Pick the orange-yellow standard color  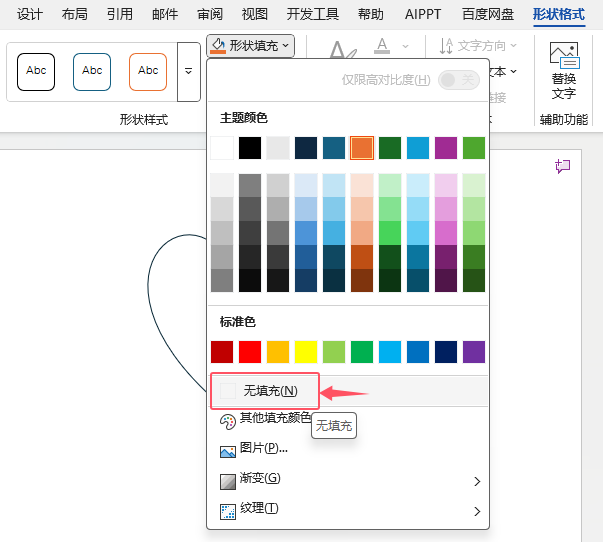[278, 352]
